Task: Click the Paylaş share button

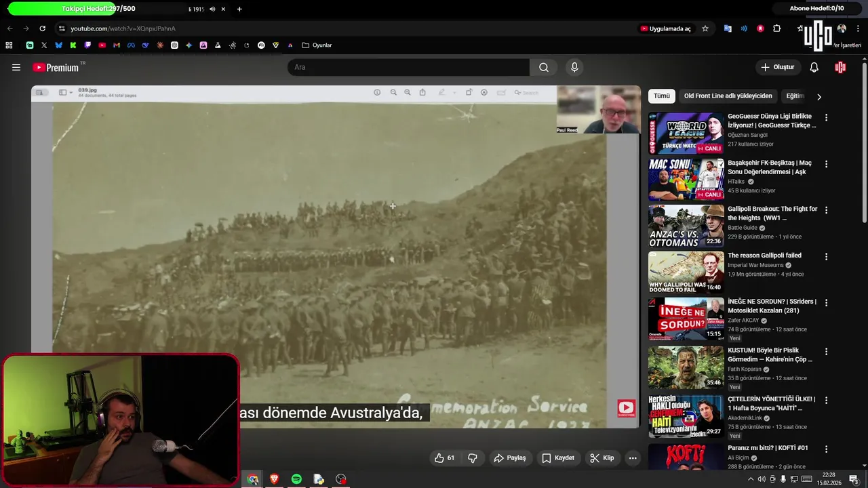Action: tap(509, 458)
